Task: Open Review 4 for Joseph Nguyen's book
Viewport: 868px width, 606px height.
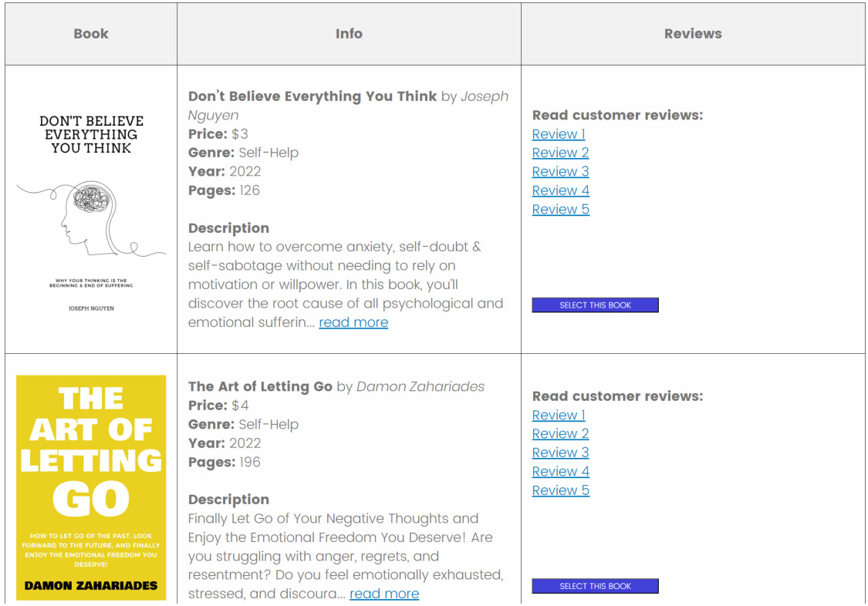Action: click(560, 190)
